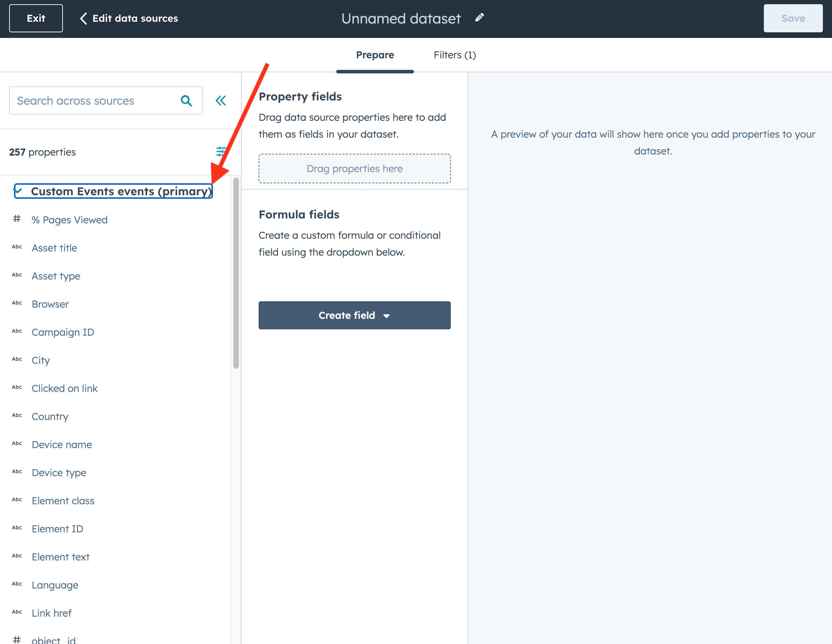Select the City property
Image resolution: width=832 pixels, height=644 pixels.
pyautogui.click(x=40, y=360)
